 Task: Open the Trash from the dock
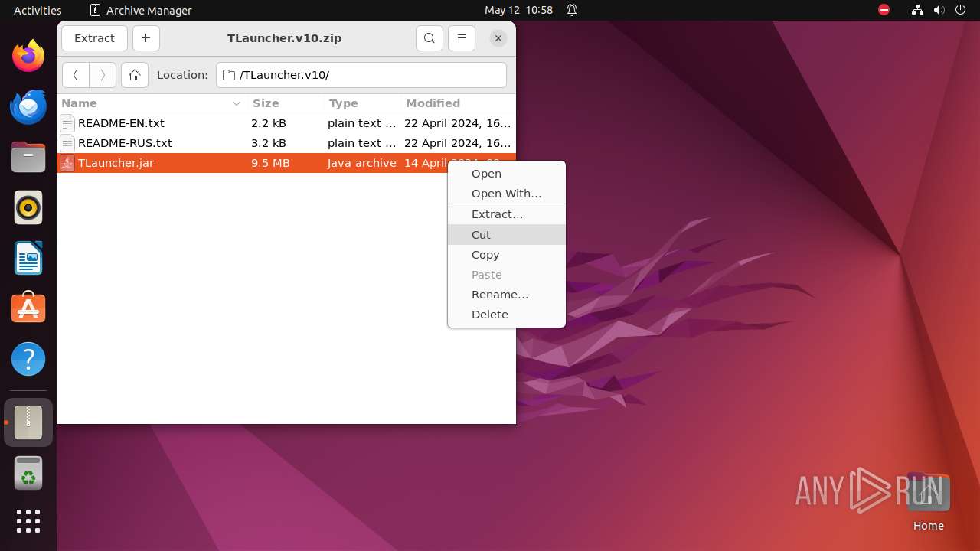point(28,473)
